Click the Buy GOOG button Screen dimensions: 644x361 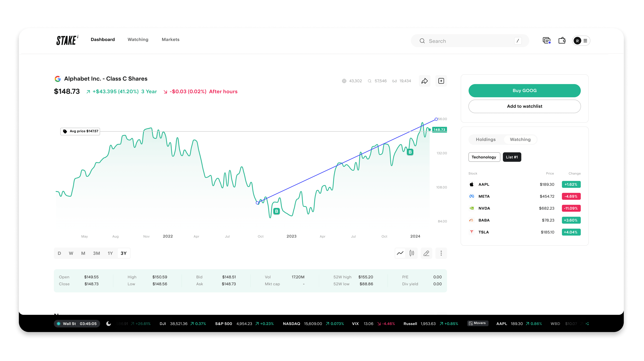(x=525, y=90)
